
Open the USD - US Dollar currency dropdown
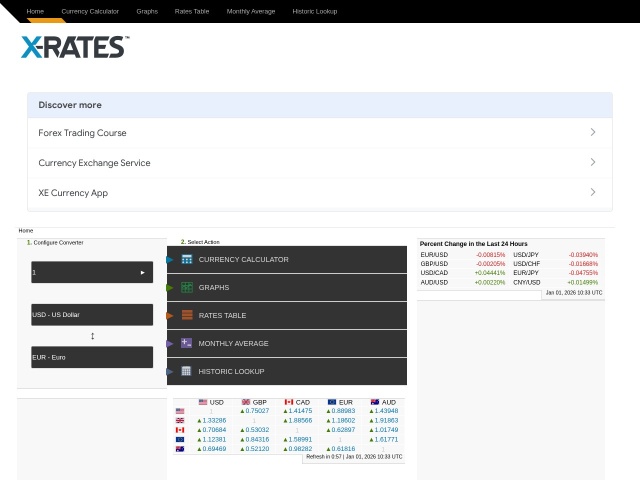tap(92, 315)
